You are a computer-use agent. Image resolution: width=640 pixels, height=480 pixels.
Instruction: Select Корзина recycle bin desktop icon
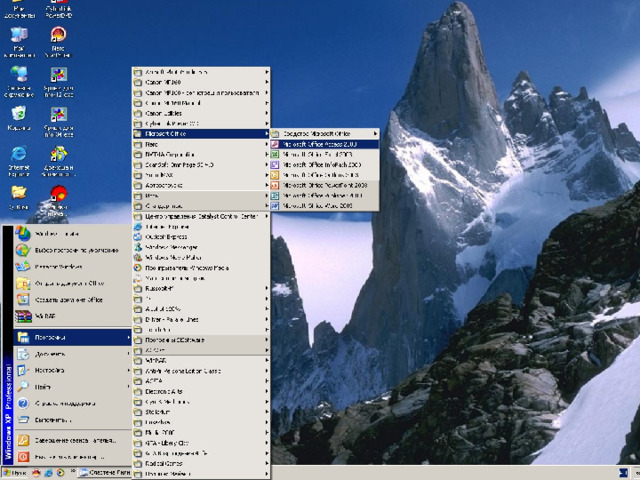pyautogui.click(x=19, y=118)
